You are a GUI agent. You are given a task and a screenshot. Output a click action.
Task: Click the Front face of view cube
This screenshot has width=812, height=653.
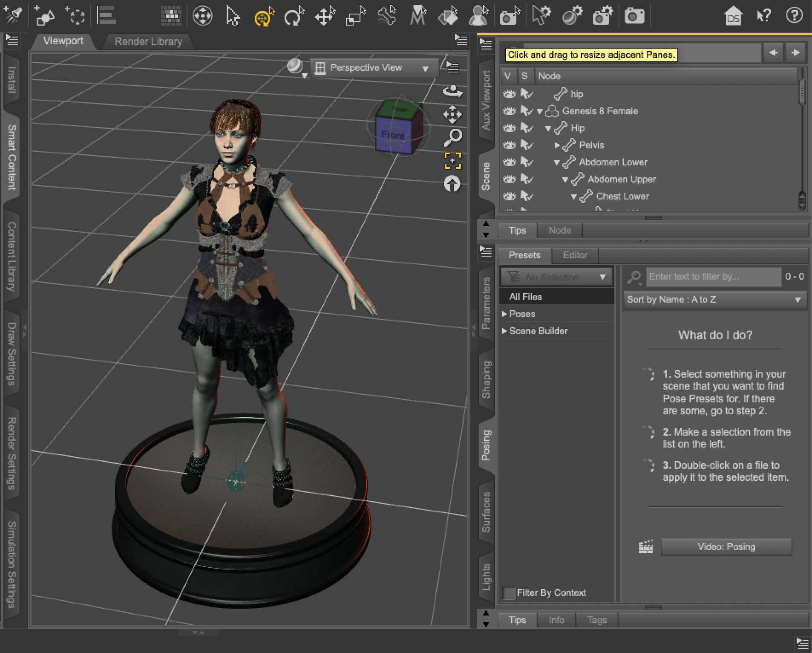point(392,136)
